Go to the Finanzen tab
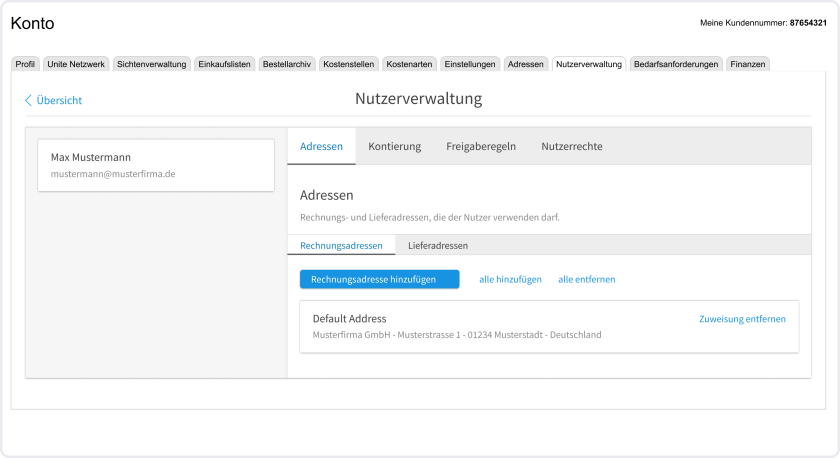Screen dimensions: 840x458 (x=748, y=64)
